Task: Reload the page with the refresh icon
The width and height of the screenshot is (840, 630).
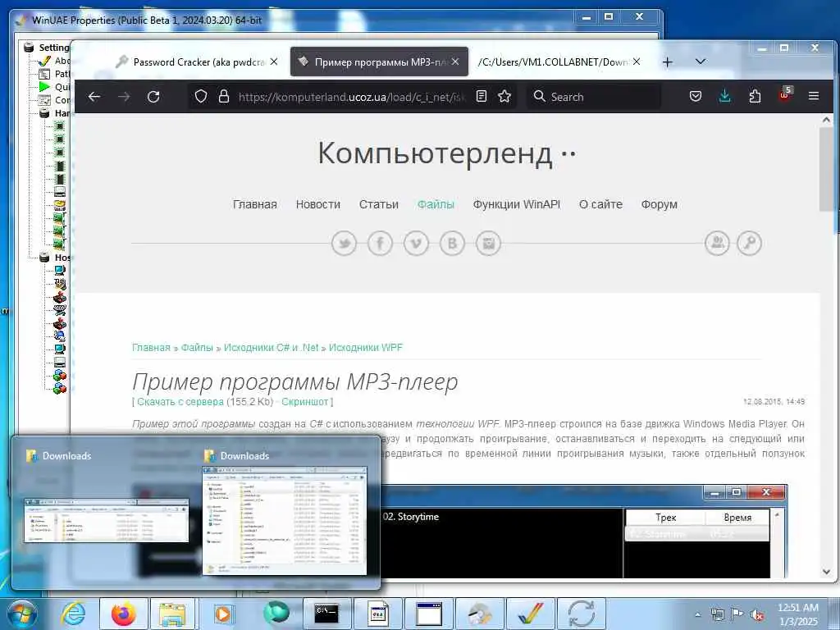Action: tap(153, 97)
